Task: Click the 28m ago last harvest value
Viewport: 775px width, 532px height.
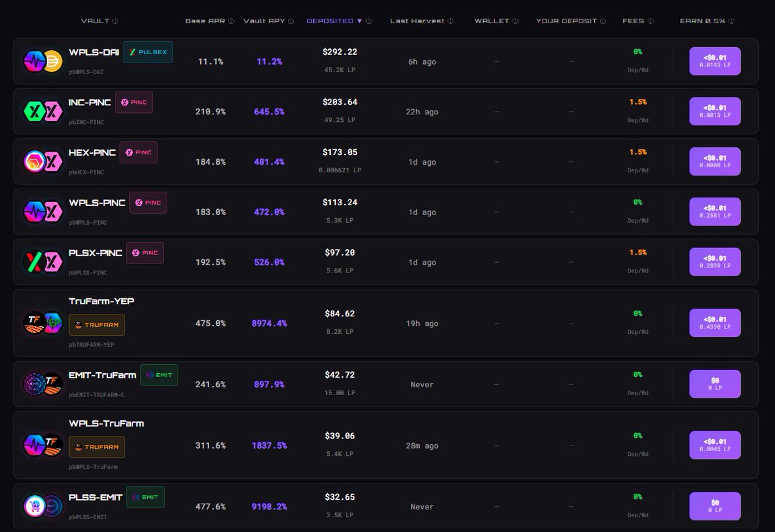Action: 422,446
